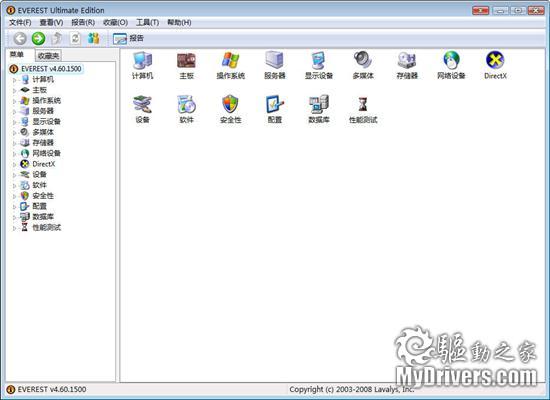Click the users/people toolbar icon
Viewport: 550px width, 400px height.
[94, 38]
